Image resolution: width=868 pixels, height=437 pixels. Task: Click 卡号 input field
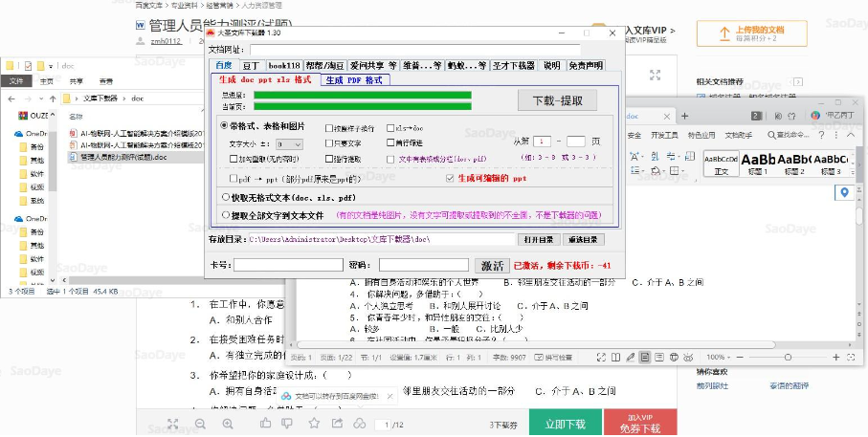point(288,265)
